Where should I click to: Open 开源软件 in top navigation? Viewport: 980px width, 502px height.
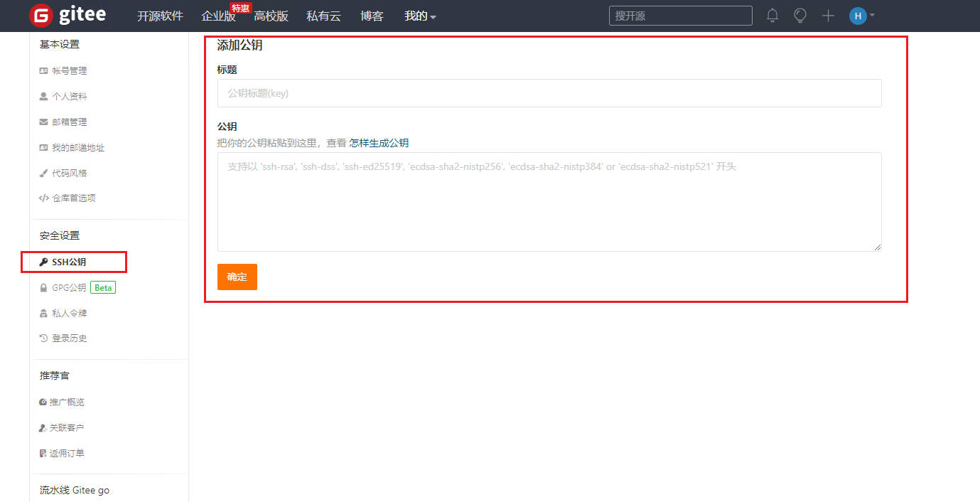(160, 16)
